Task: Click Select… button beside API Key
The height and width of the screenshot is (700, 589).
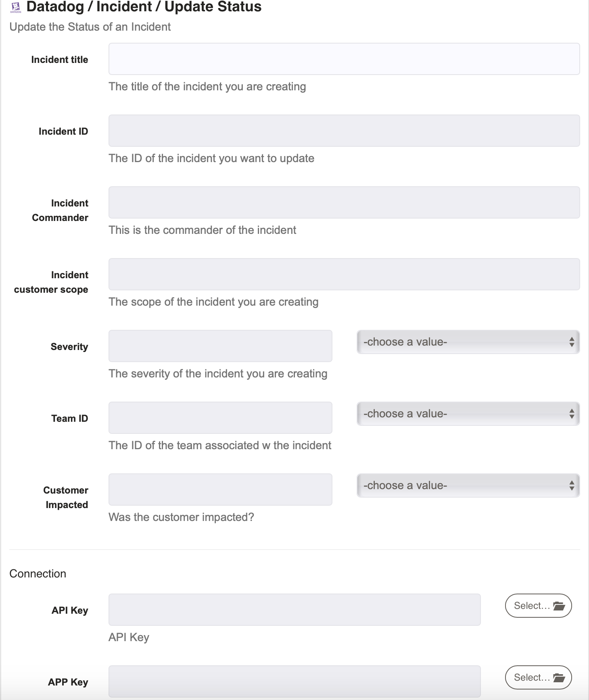Action: coord(538,606)
